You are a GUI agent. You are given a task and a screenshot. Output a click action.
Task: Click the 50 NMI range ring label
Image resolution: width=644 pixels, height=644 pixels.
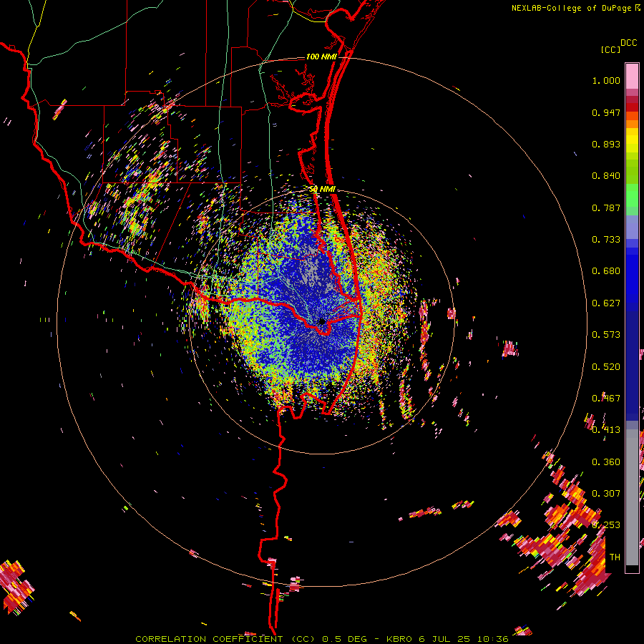(x=323, y=189)
